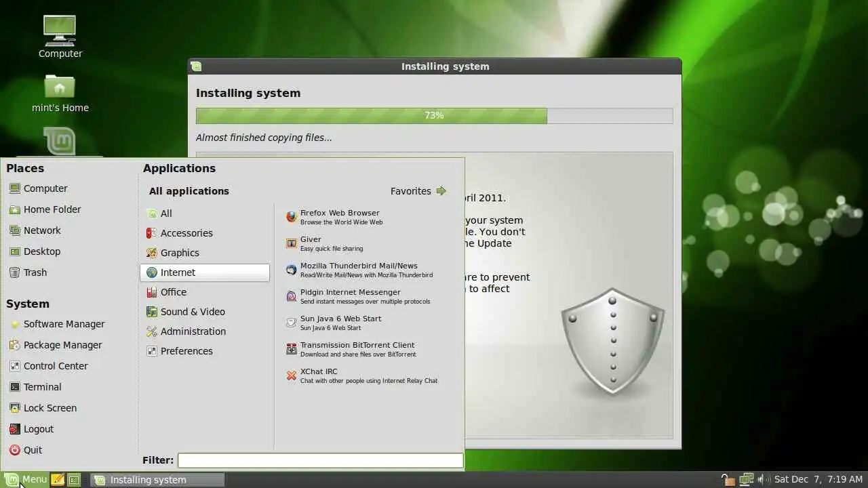Open the Computer desktop icon
Screen dimensions: 868x488
(60, 37)
